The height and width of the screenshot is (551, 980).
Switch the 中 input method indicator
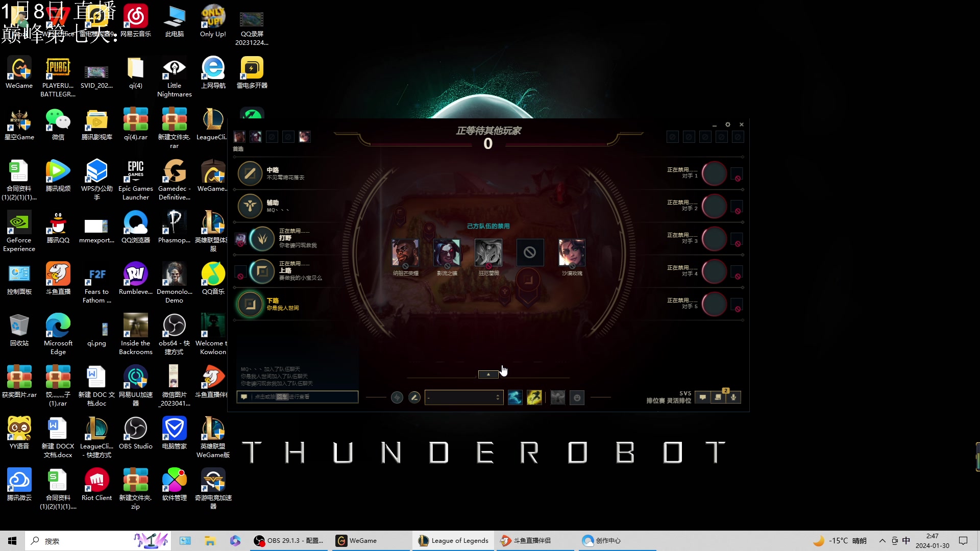[x=906, y=541]
